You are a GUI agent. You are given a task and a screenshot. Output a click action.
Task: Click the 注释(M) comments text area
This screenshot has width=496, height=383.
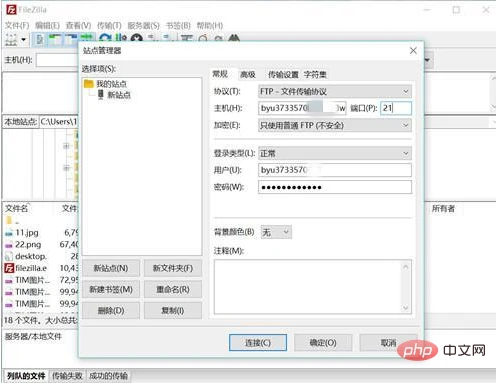pyautogui.click(x=313, y=287)
